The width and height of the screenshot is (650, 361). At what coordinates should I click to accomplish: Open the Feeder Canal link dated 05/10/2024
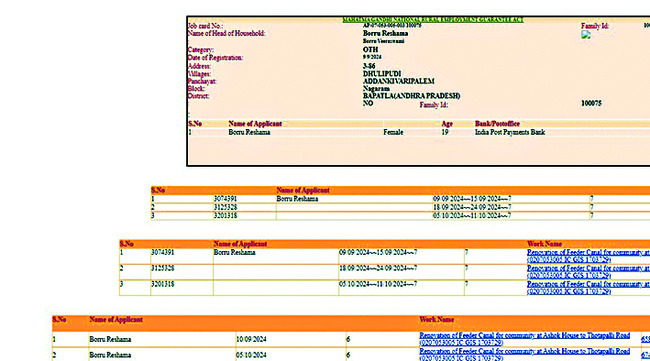tap(524, 354)
